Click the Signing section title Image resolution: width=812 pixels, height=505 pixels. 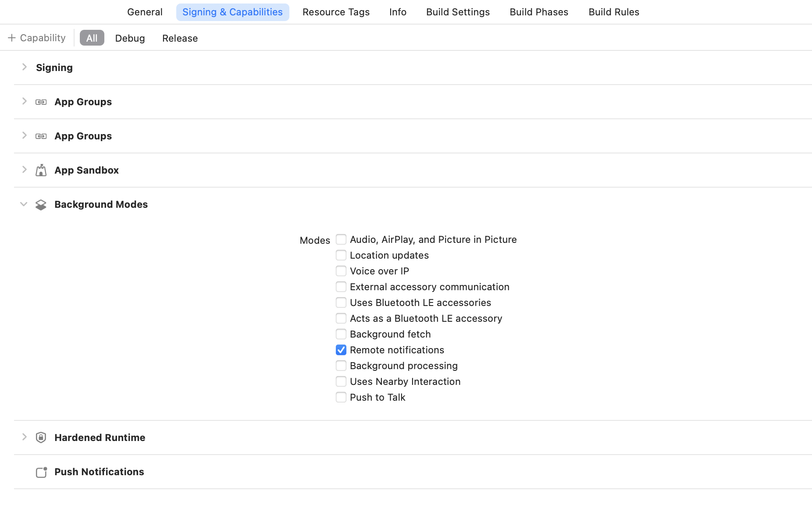click(54, 68)
